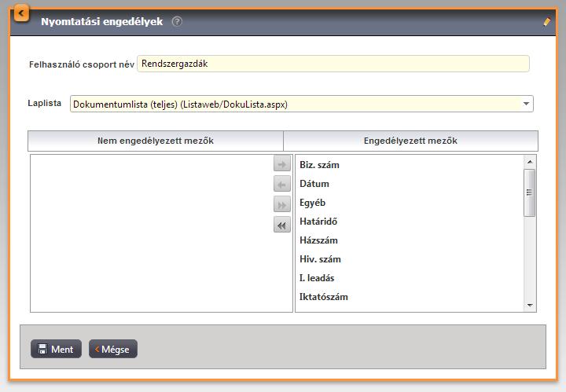Screen dimensions: 566x392
Task: Click scrollbar down arrow in allowed list
Action: pyautogui.click(x=530, y=306)
